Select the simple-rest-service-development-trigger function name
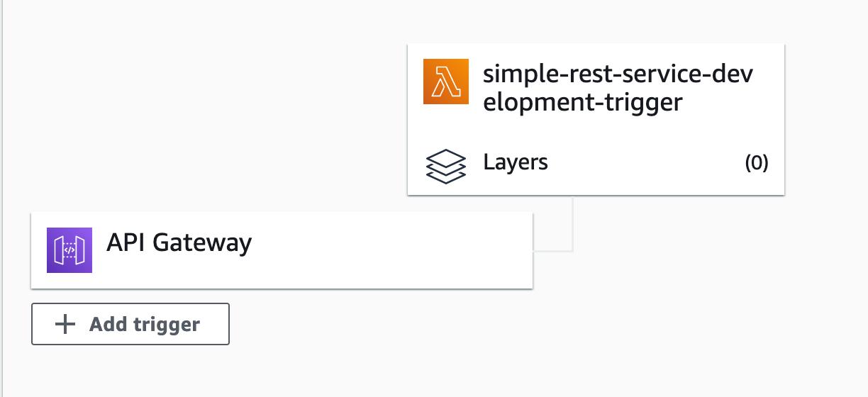The height and width of the screenshot is (397, 868). 618,87
